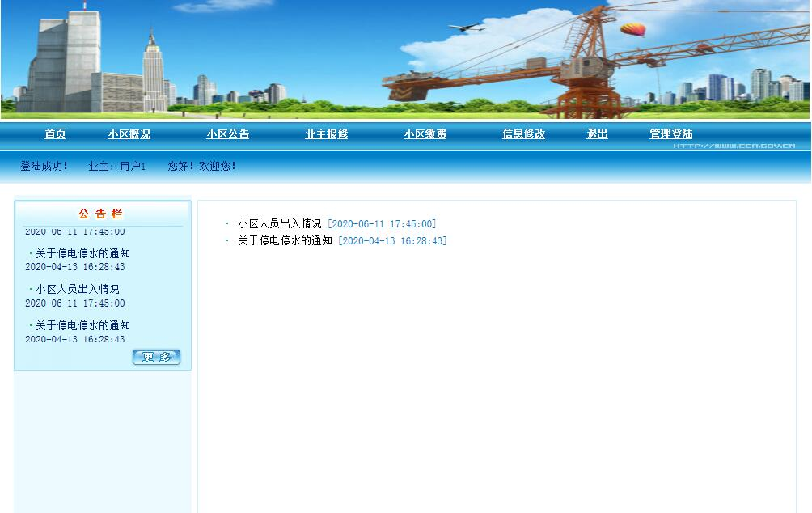Open first 关于停电停水的通知 link in sidebar
Viewport: 812px width, 513px height.
(x=82, y=253)
